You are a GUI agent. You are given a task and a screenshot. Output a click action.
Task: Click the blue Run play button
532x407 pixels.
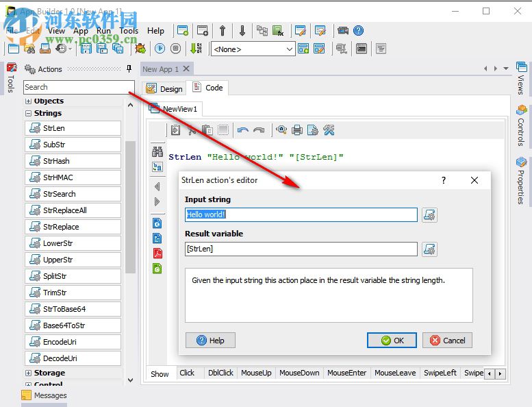[160, 49]
